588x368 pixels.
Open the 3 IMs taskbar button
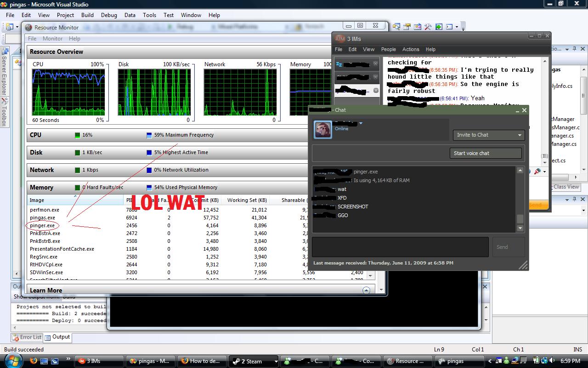tap(99, 361)
